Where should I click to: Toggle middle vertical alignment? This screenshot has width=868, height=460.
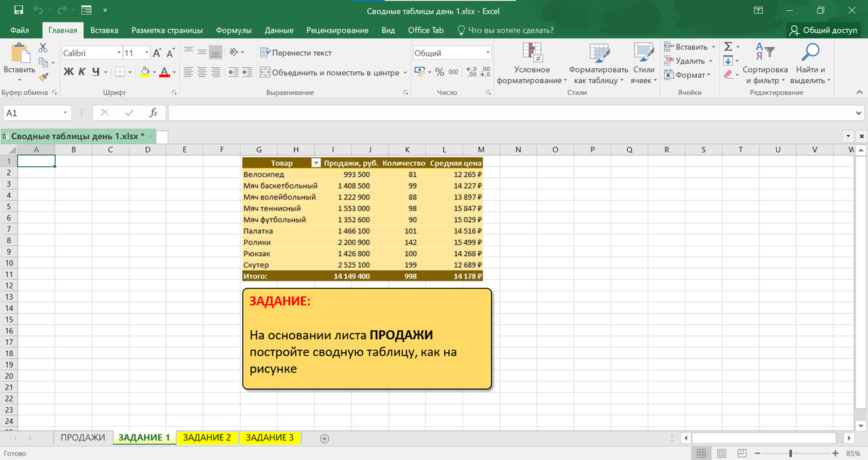pyautogui.click(x=201, y=53)
